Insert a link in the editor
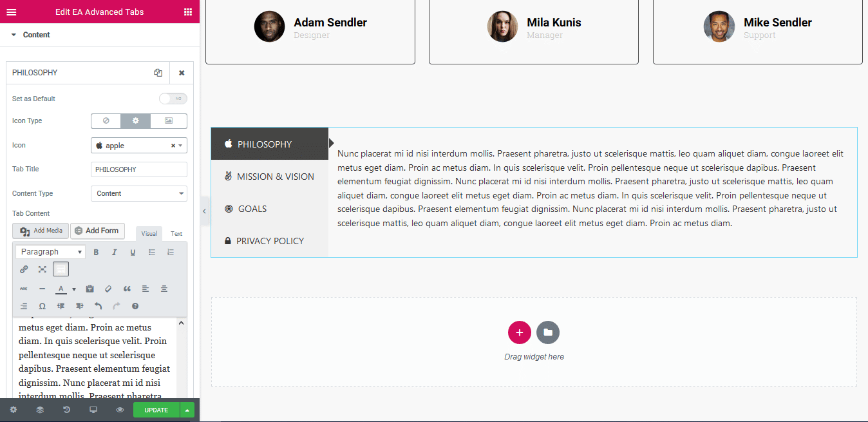868x422 pixels. 24,269
